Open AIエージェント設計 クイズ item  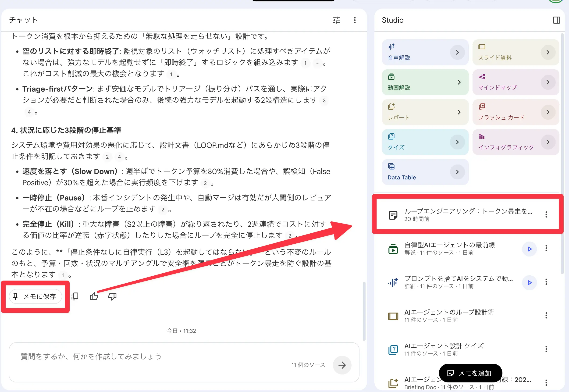[444, 349]
